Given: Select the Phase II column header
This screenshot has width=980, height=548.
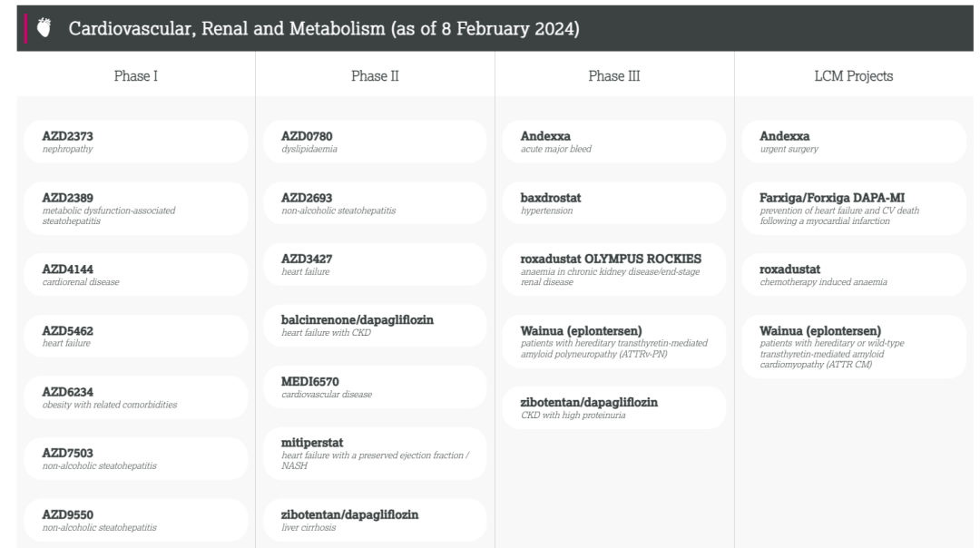Looking at the screenshot, I should click(x=375, y=75).
